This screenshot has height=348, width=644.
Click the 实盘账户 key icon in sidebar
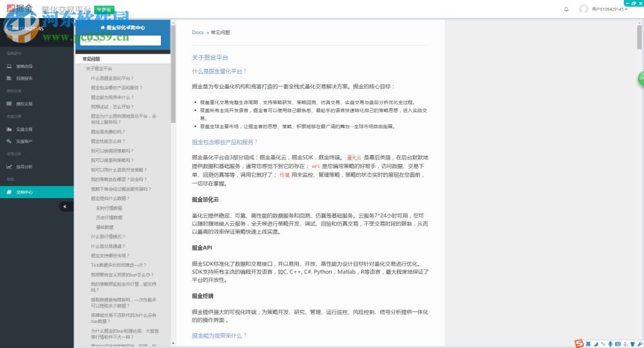(x=9, y=141)
